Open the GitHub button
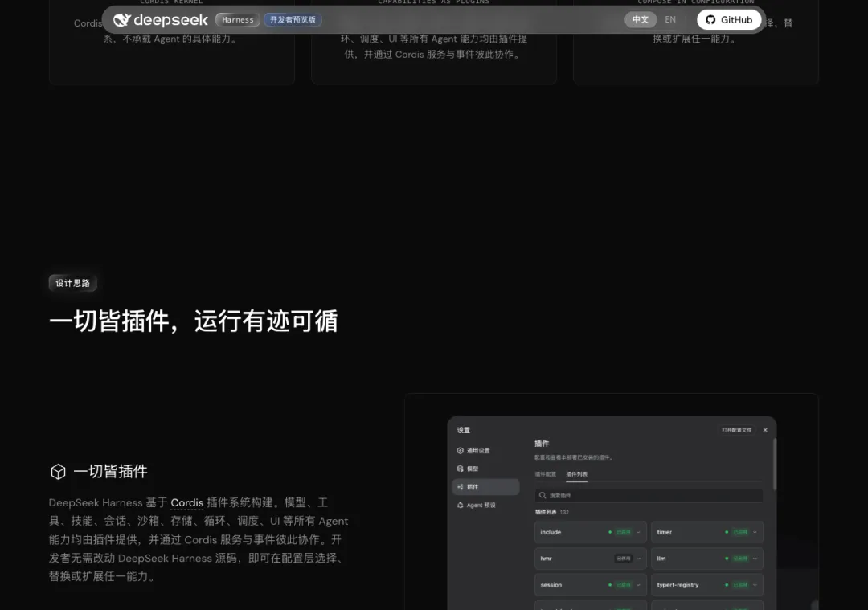The image size is (868, 610). [x=729, y=20]
